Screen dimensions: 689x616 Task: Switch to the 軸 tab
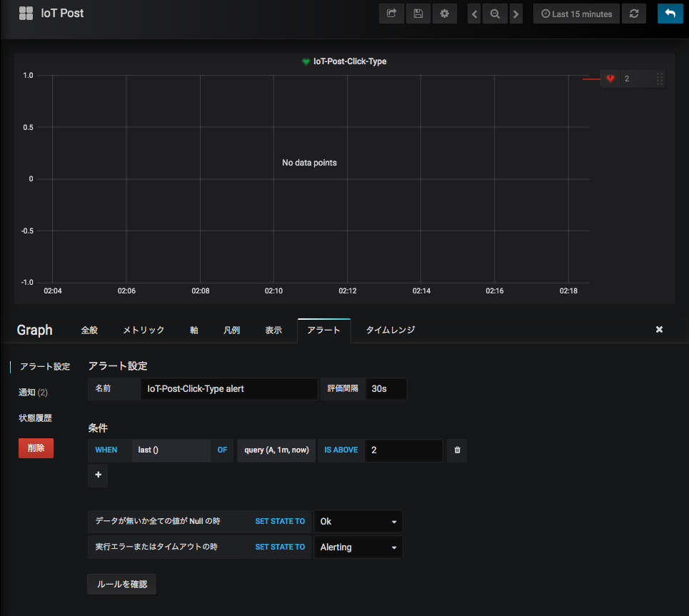pos(193,330)
